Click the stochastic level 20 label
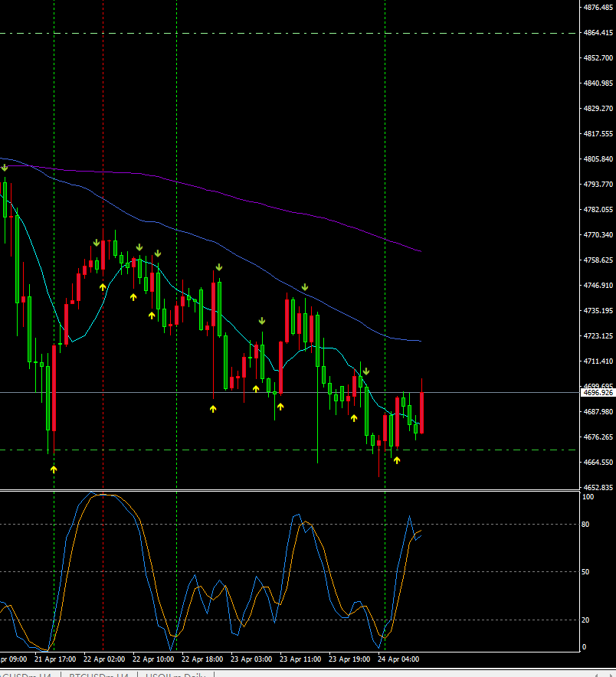616x677 pixels. (585, 620)
